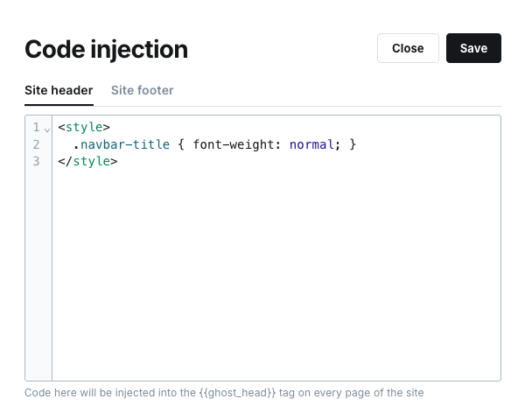Click the opening curly brace in CSS rule
This screenshot has width=525, height=420.
pyautogui.click(x=179, y=144)
